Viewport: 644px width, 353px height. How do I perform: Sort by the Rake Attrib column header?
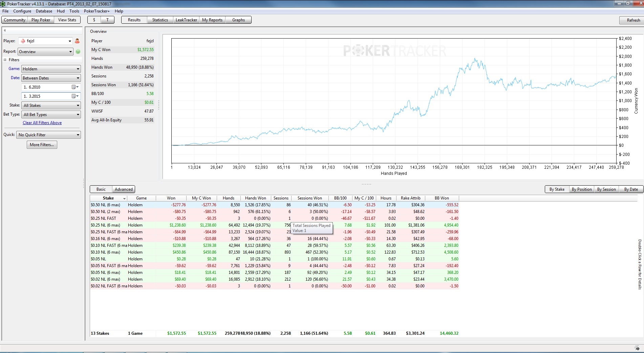point(410,198)
